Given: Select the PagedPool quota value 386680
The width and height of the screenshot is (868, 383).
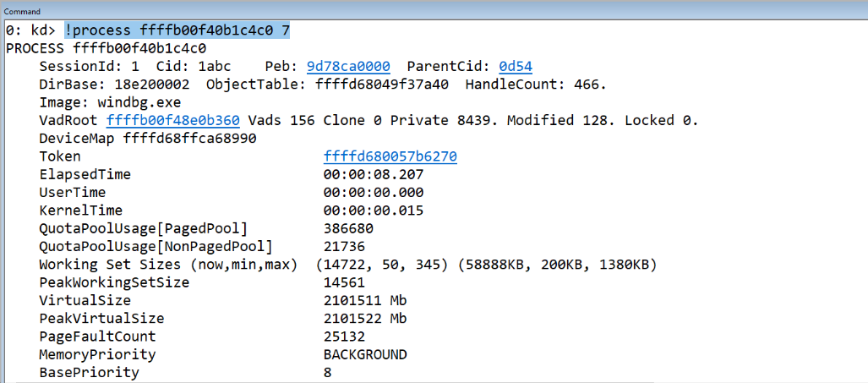Looking at the screenshot, I should point(348,228).
